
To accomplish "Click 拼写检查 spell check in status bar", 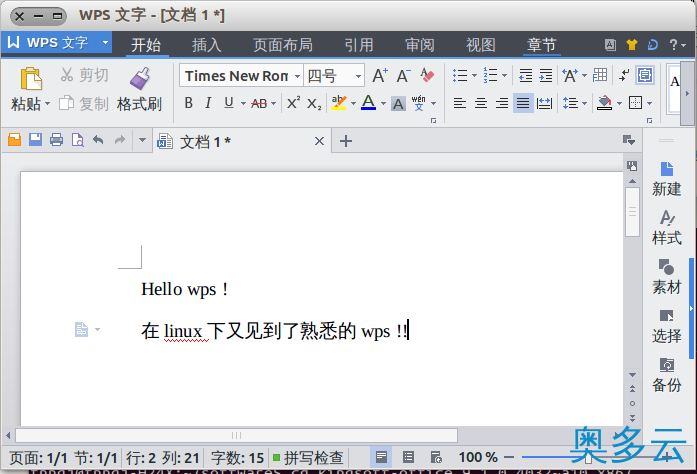I will (308, 458).
